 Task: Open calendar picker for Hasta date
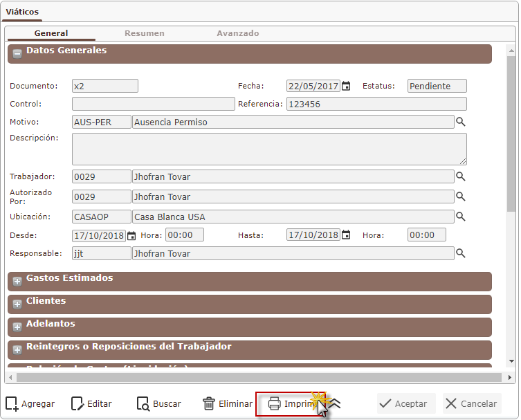click(x=346, y=235)
